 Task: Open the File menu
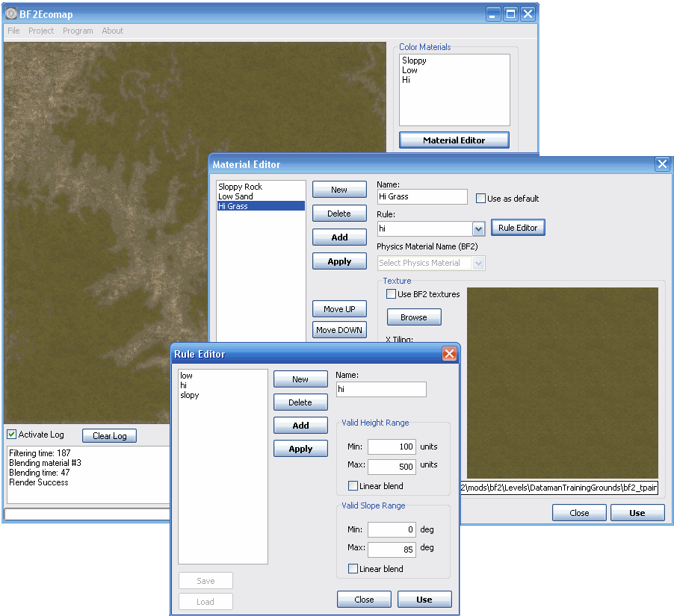(x=13, y=31)
